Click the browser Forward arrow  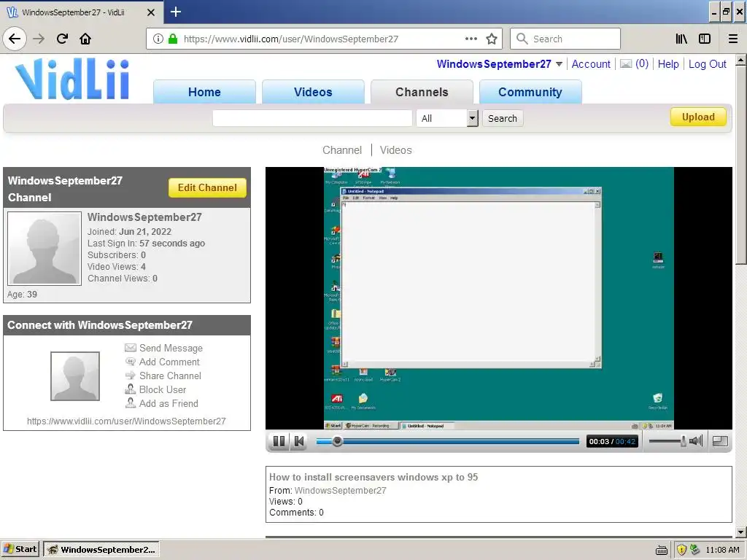tap(39, 39)
